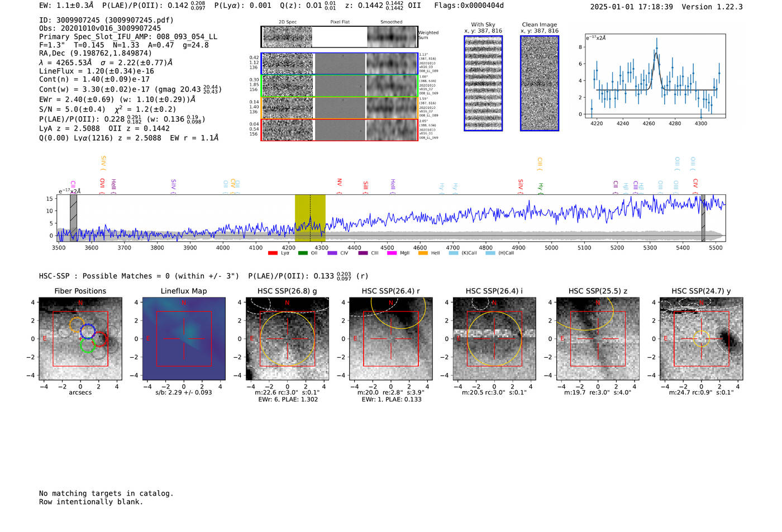Image resolution: width=782 pixels, height=532 pixels.
Task: Open the HSC SSP(26.4) i cutout
Action: (494, 339)
